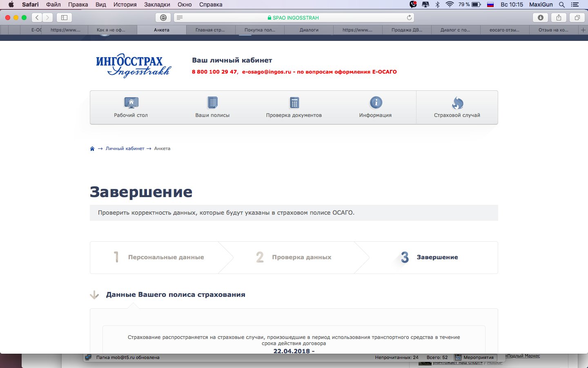This screenshot has width=588, height=368.
Task: Reload the page with the refresh icon
Action: pos(409,18)
